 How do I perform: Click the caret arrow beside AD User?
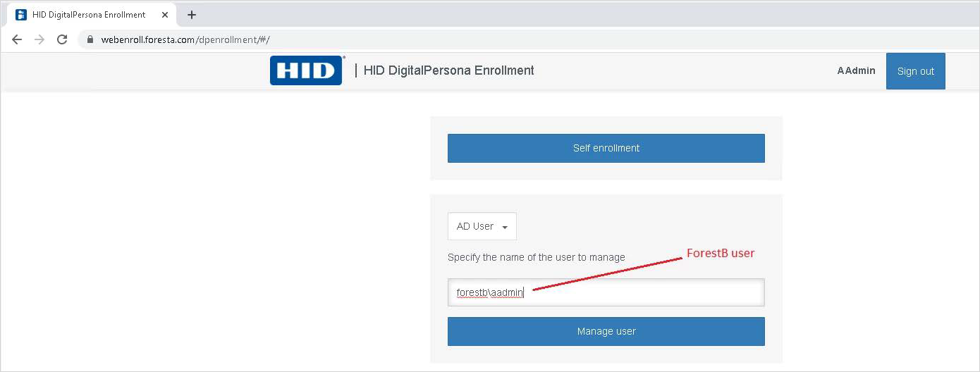(x=505, y=227)
